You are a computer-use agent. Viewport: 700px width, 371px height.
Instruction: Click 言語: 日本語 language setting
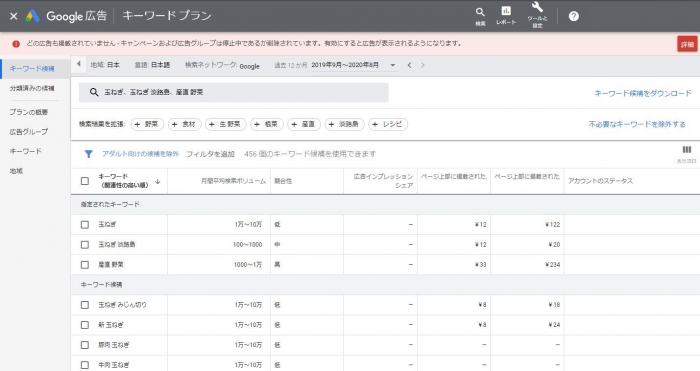click(x=152, y=65)
